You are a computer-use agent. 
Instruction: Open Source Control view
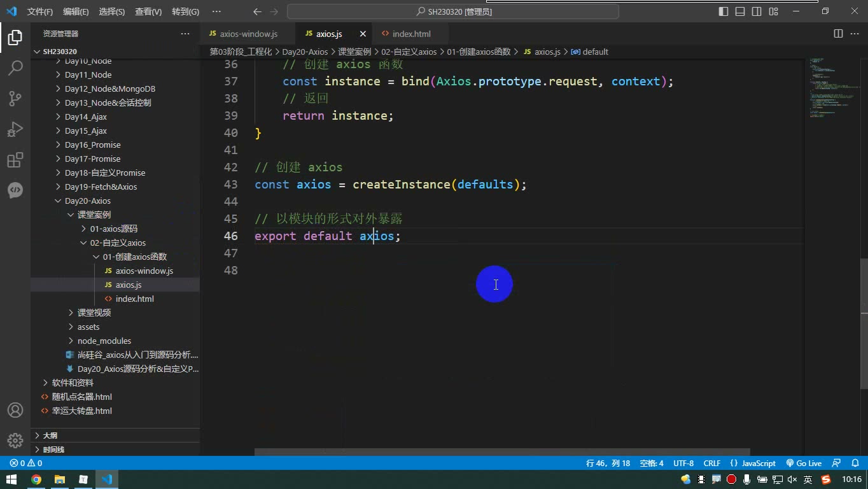(x=15, y=98)
